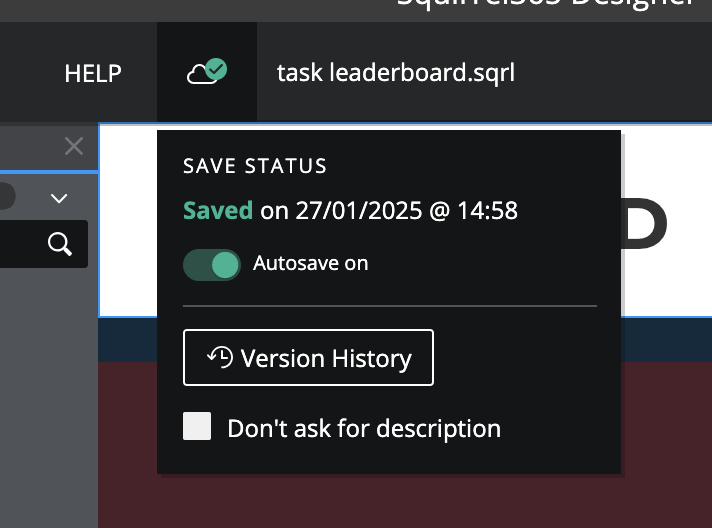The height and width of the screenshot is (528, 712).
Task: Click the large D letter on canvas
Action: pos(645,223)
